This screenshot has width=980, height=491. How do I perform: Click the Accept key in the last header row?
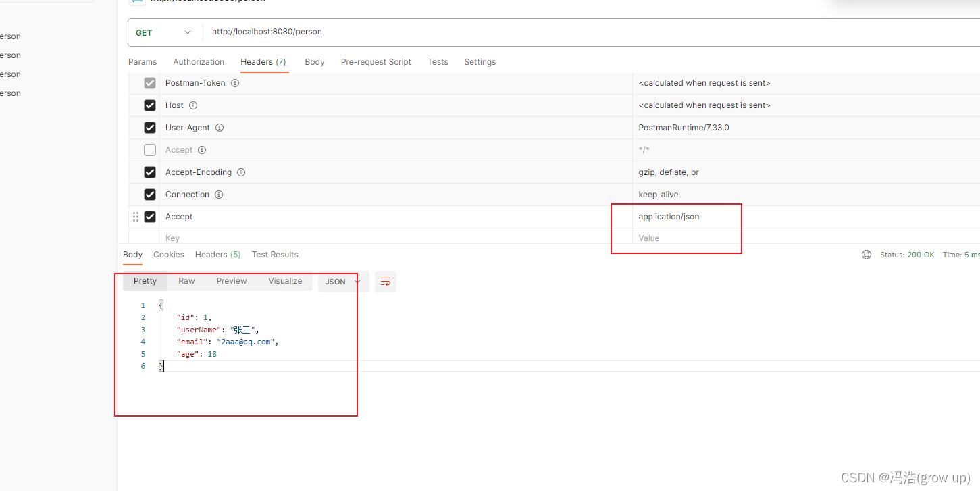click(x=179, y=217)
